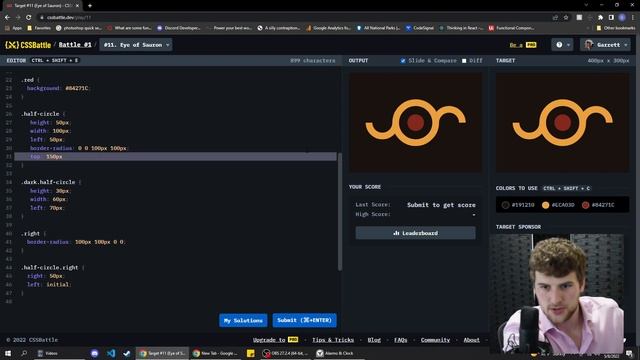Close the Target #11 browser tab

77,6
